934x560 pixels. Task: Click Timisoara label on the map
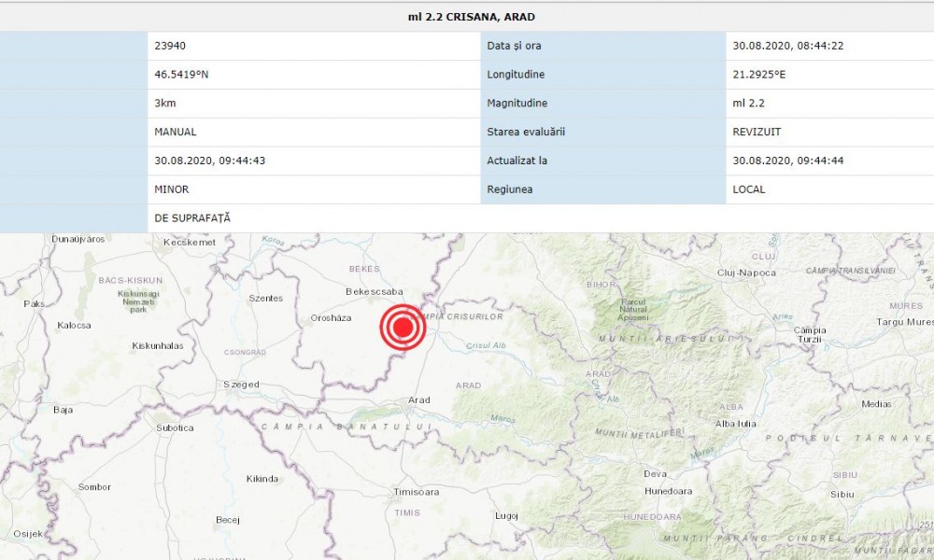(417, 492)
